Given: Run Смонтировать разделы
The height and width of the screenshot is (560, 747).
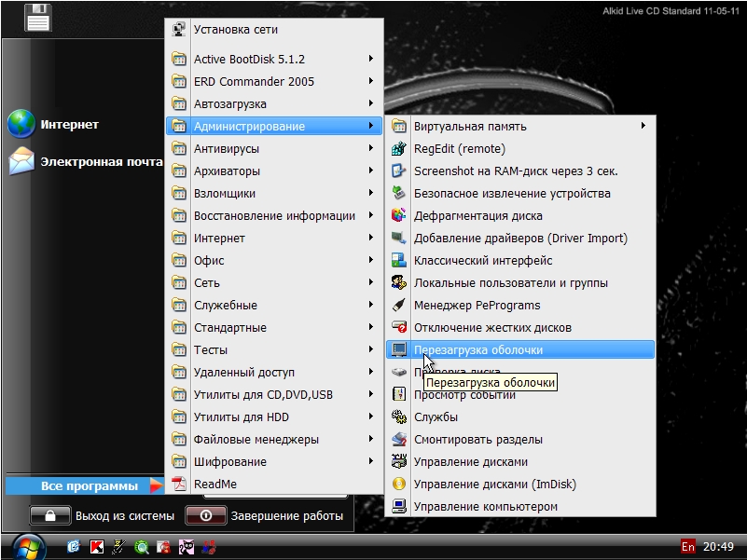Looking at the screenshot, I should pyautogui.click(x=520, y=440).
